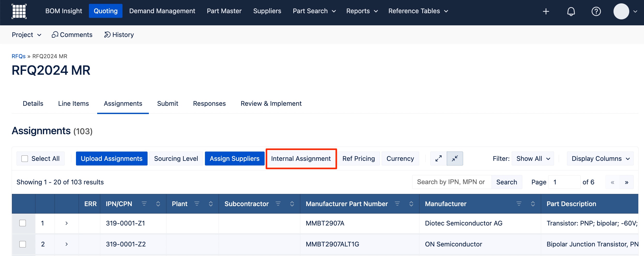Sort by Manufacturer Part Number column
The image size is (644, 256).
click(x=411, y=204)
